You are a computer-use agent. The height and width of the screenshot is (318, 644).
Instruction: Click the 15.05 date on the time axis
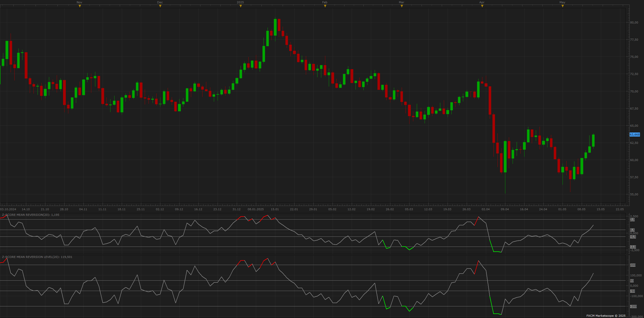click(601, 209)
